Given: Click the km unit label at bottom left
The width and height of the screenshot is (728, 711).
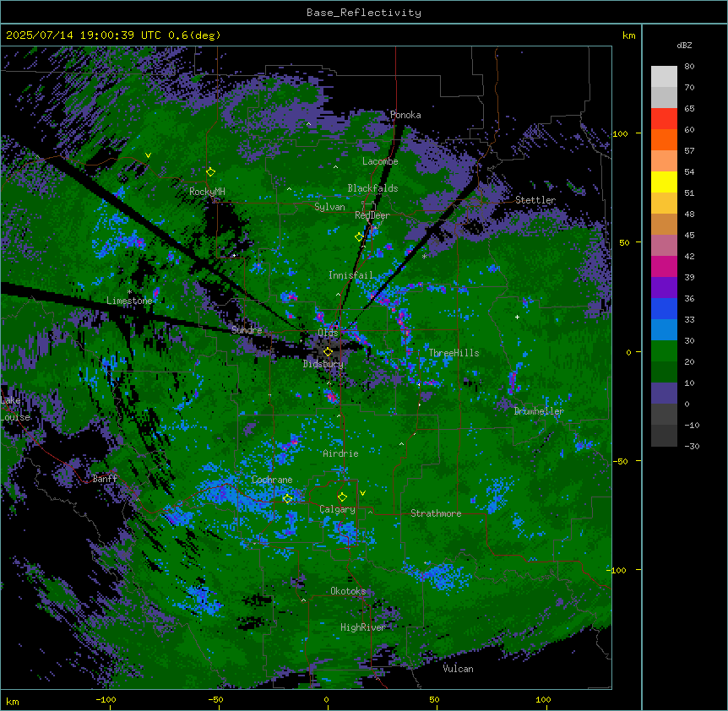Looking at the screenshot, I should [x=13, y=702].
